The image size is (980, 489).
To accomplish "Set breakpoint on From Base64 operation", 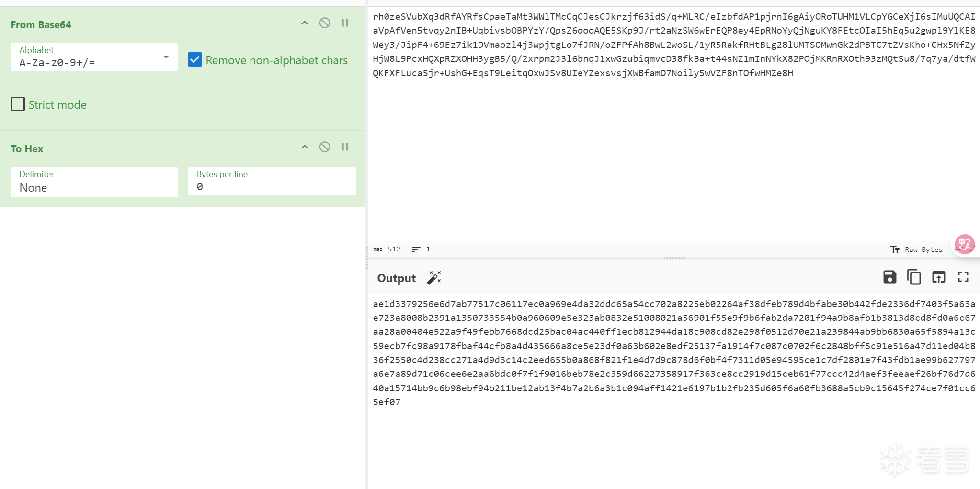I will coord(345,23).
